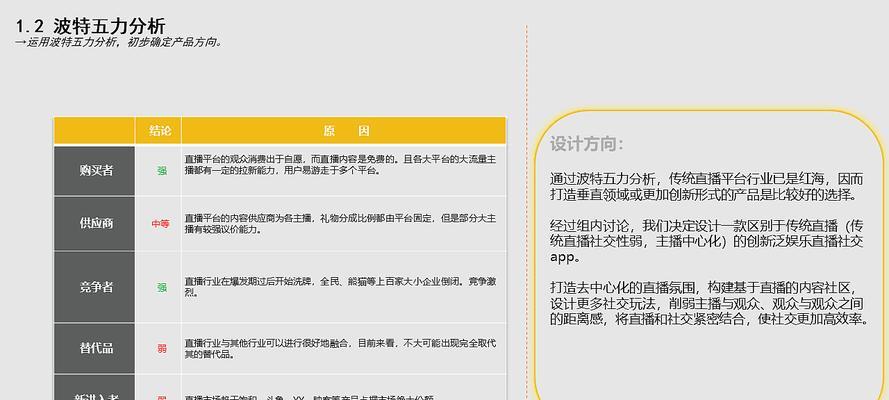The image size is (889, 400).
Task: Click the paragraph starting '打造去中心化的直播氛围'
Action: [709, 303]
